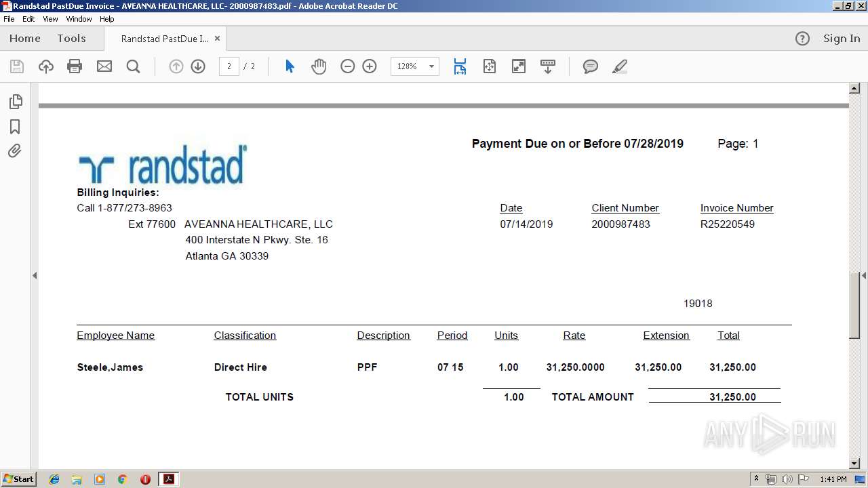This screenshot has height=488, width=868.
Task: Select the highlighter pen tool
Action: pyautogui.click(x=619, y=66)
